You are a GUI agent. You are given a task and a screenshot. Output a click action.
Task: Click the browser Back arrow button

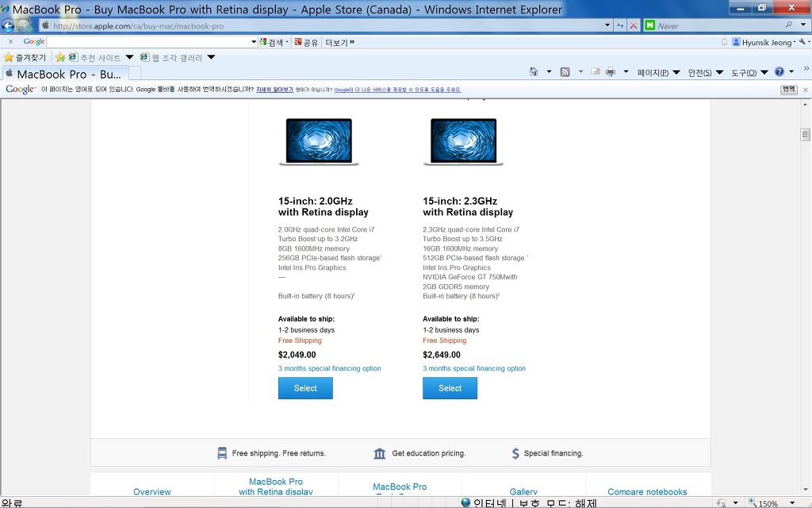pyautogui.click(x=8, y=25)
